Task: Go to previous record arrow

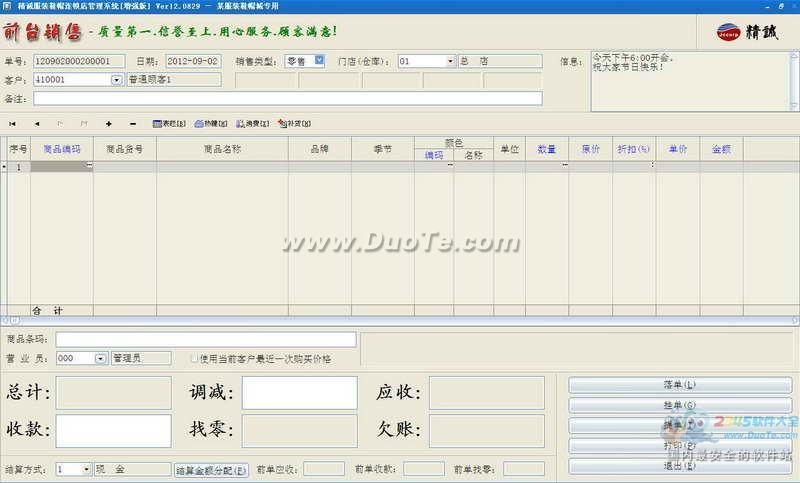Action: (37, 124)
